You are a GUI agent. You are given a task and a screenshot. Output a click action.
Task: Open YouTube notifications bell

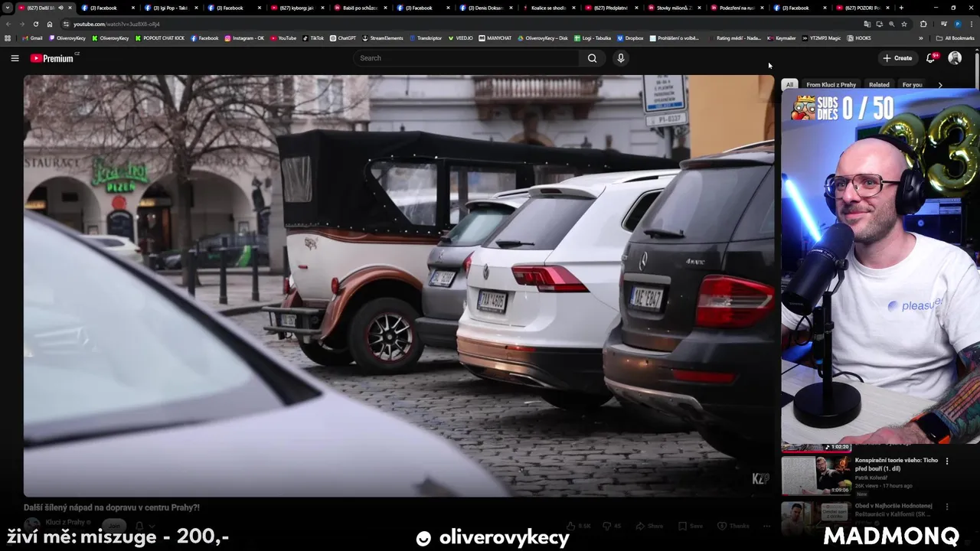(x=931, y=58)
